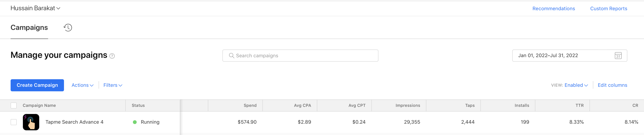Tick the Tapme Search Advance 4 checkbox
Screen dimensions: 644x135
(x=14, y=122)
